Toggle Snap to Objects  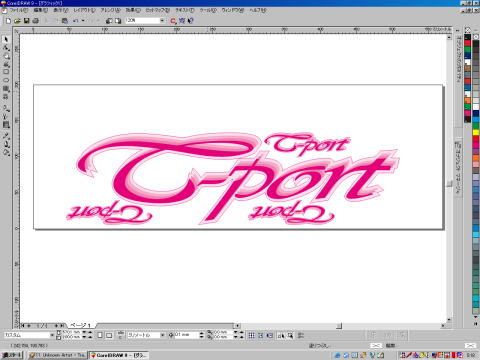coord(270,335)
